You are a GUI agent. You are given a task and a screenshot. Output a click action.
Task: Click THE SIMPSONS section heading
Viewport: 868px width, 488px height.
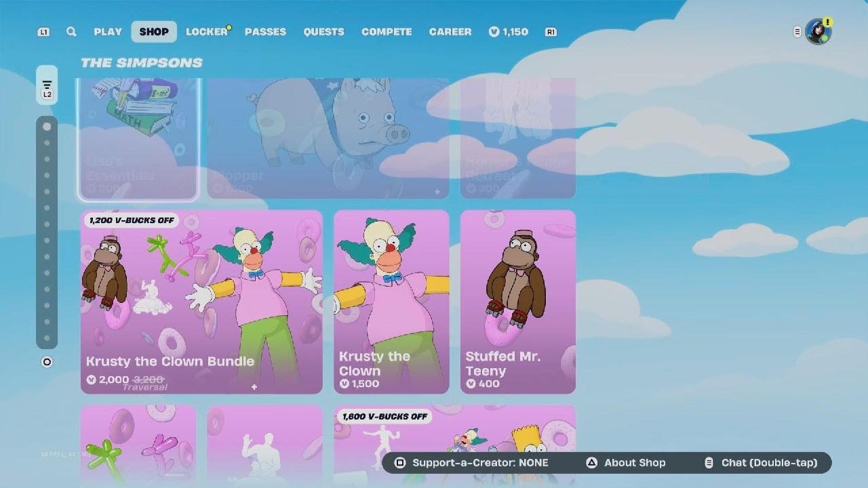tap(141, 62)
